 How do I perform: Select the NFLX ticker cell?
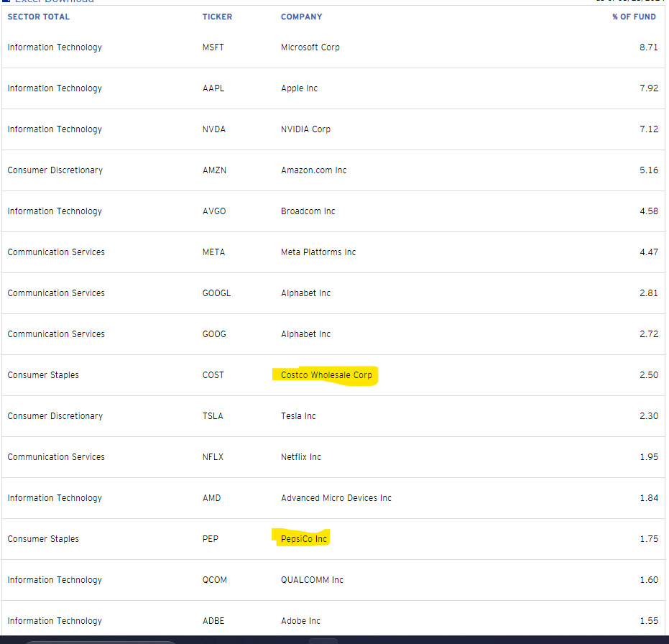click(213, 457)
